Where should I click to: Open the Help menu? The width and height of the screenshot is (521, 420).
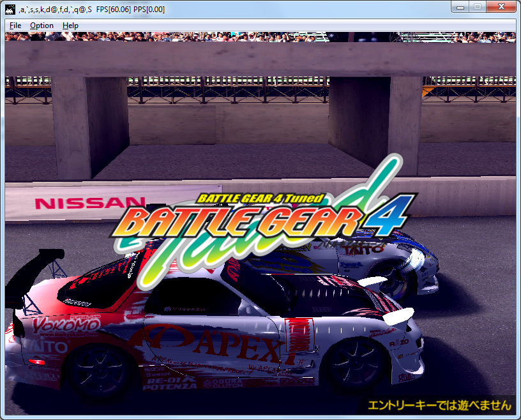coord(70,26)
